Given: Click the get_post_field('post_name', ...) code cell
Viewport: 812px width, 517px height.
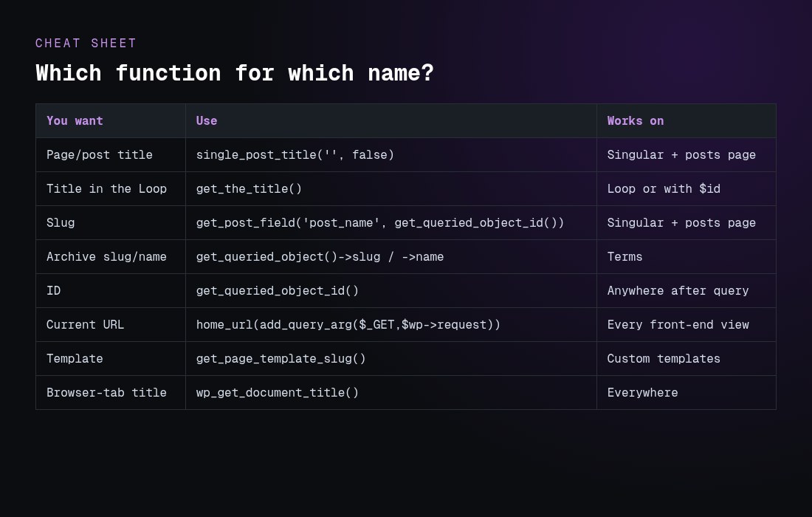Looking at the screenshot, I should click(x=391, y=223).
